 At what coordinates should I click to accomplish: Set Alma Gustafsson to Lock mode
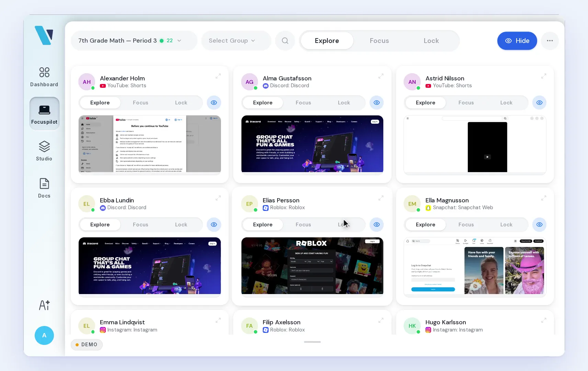coord(344,103)
